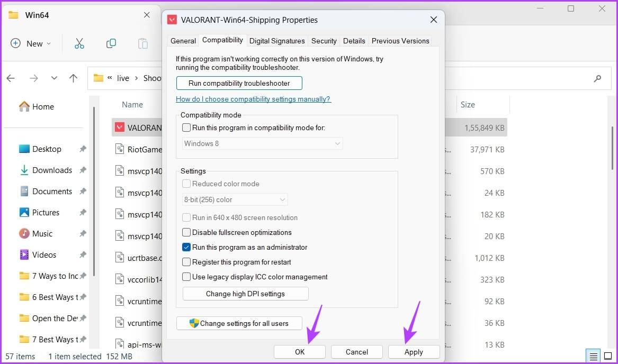Image resolution: width=618 pixels, height=364 pixels.
Task: Sort by the Name column header
Action: [x=132, y=104]
